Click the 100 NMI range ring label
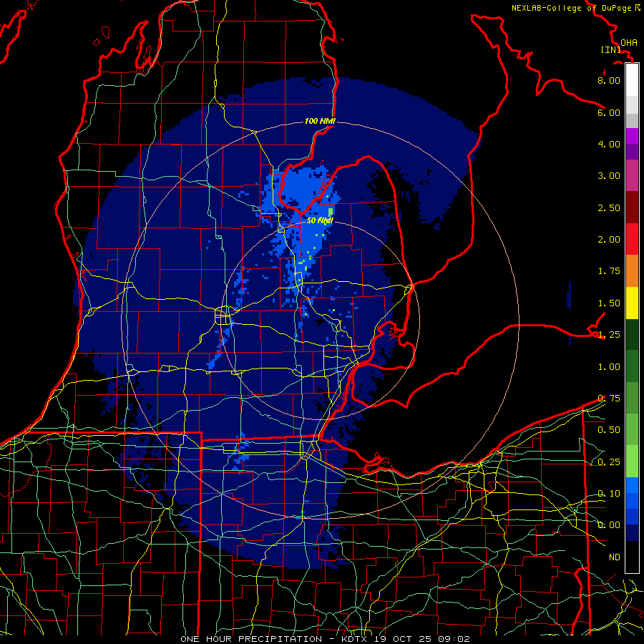This screenshot has height=644, width=644. (320, 121)
